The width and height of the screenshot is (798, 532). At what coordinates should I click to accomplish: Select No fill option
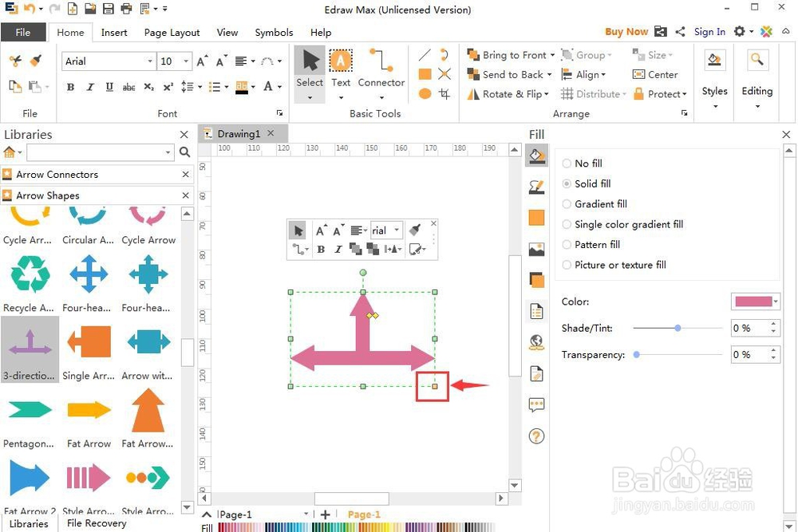click(x=582, y=164)
